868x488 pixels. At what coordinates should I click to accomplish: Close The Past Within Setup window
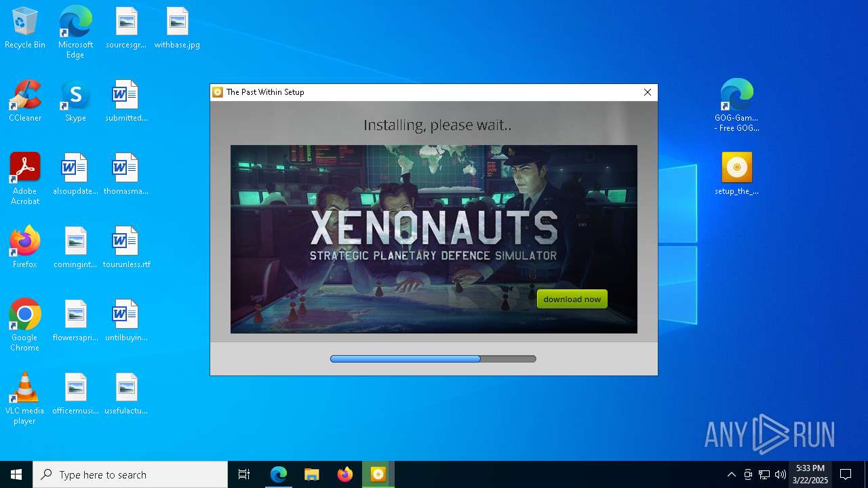point(647,92)
